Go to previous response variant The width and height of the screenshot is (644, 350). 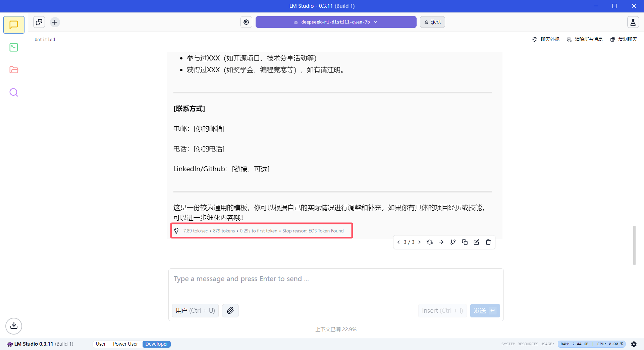point(398,242)
